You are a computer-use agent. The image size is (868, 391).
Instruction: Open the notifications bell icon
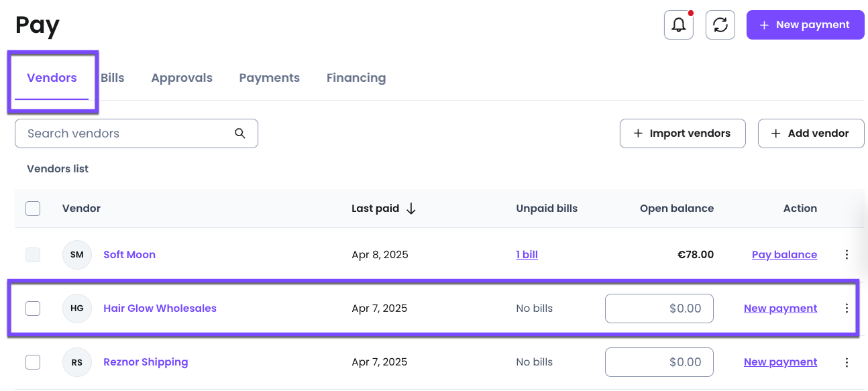point(678,25)
